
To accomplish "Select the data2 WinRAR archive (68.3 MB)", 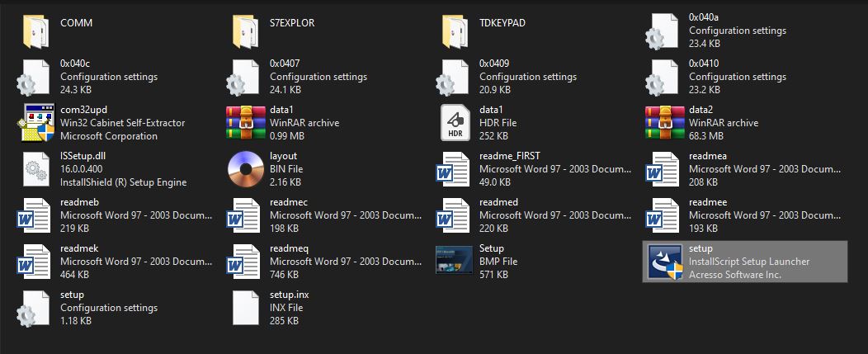I will pyautogui.click(x=663, y=123).
